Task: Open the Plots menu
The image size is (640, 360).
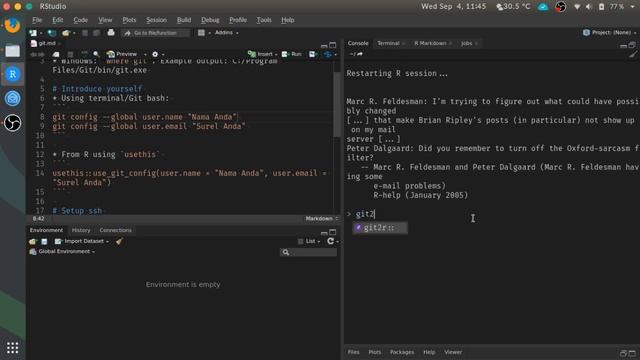Action: pos(129,20)
